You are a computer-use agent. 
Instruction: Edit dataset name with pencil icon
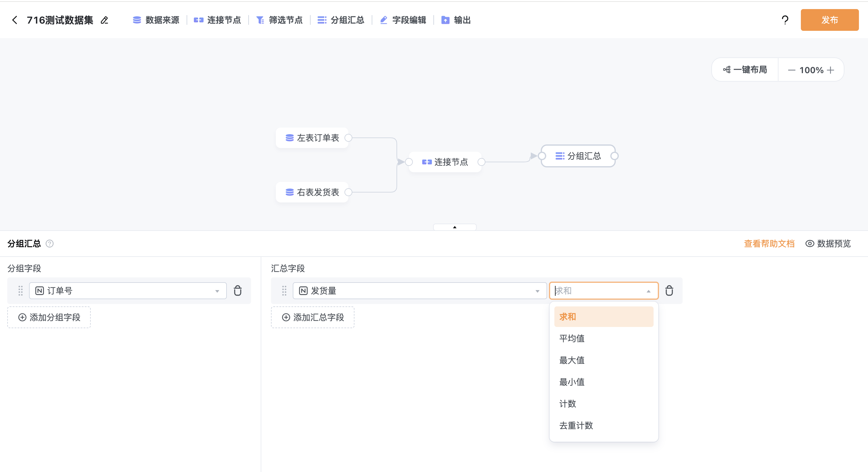(x=104, y=20)
